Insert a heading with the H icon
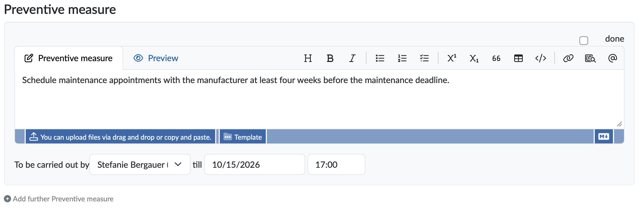 point(308,58)
